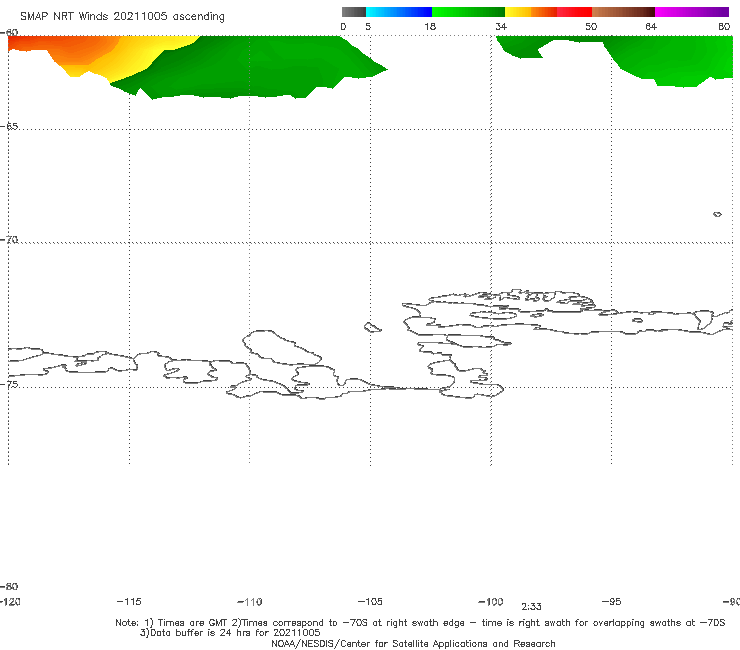Click the longitude label '-115'
This screenshot has width=740, height=650.
129,601
